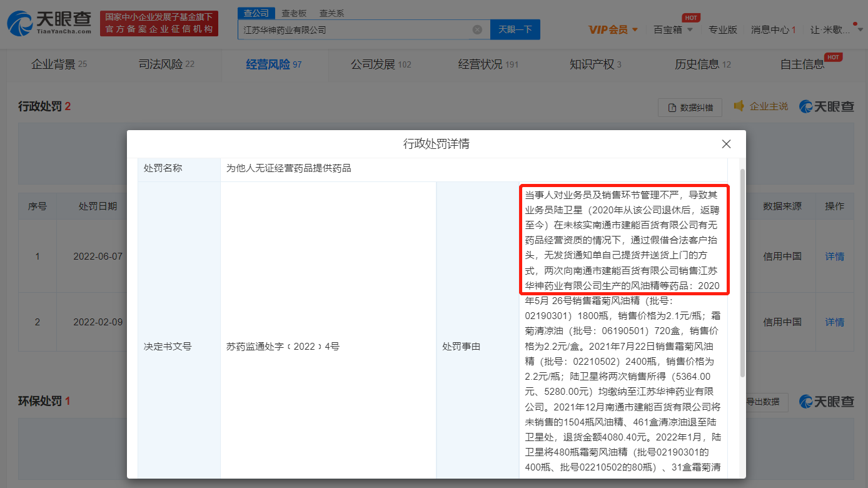Click the date 2022-06-07
This screenshot has height=488, width=868.
pyautogui.click(x=98, y=257)
